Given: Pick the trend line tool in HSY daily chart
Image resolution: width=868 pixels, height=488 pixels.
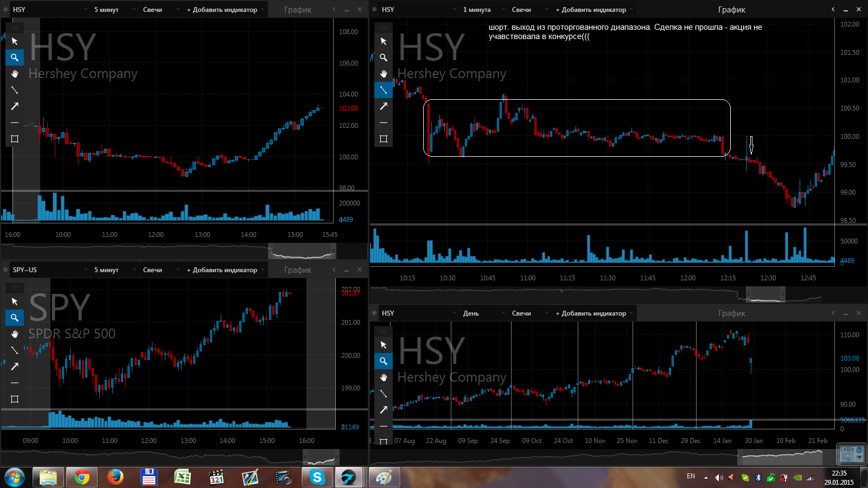Looking at the screenshot, I should coord(384,394).
